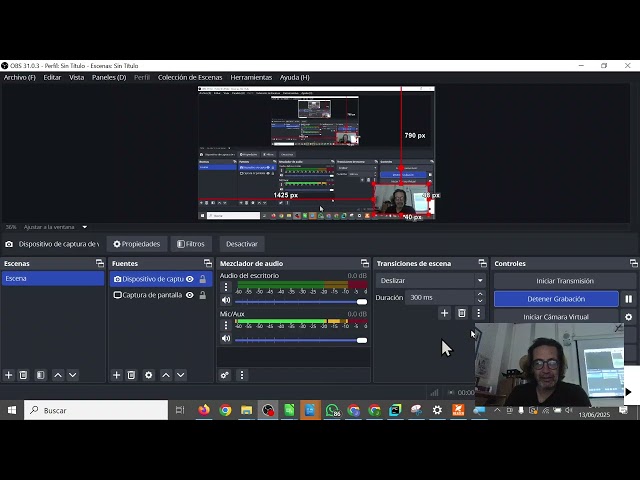Click Detener Grabación button
The image size is (640, 480).
click(556, 299)
